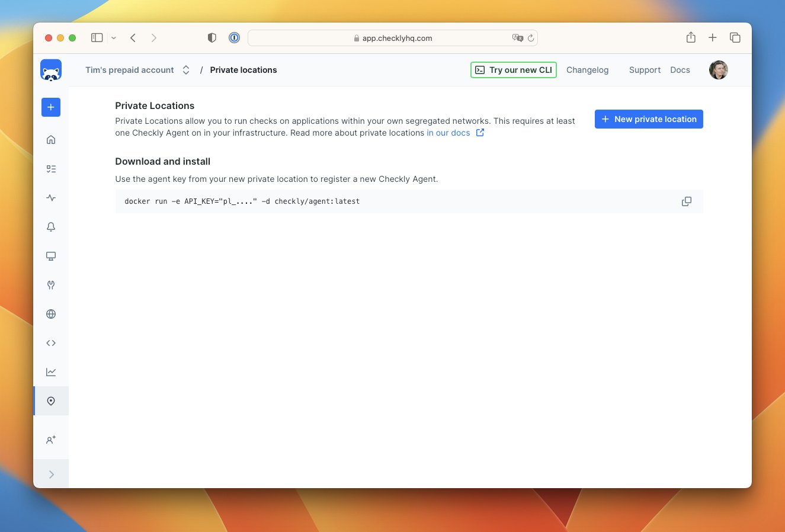Open the checks list icon in sidebar
Viewport: 785px width, 532px height.
click(x=51, y=169)
